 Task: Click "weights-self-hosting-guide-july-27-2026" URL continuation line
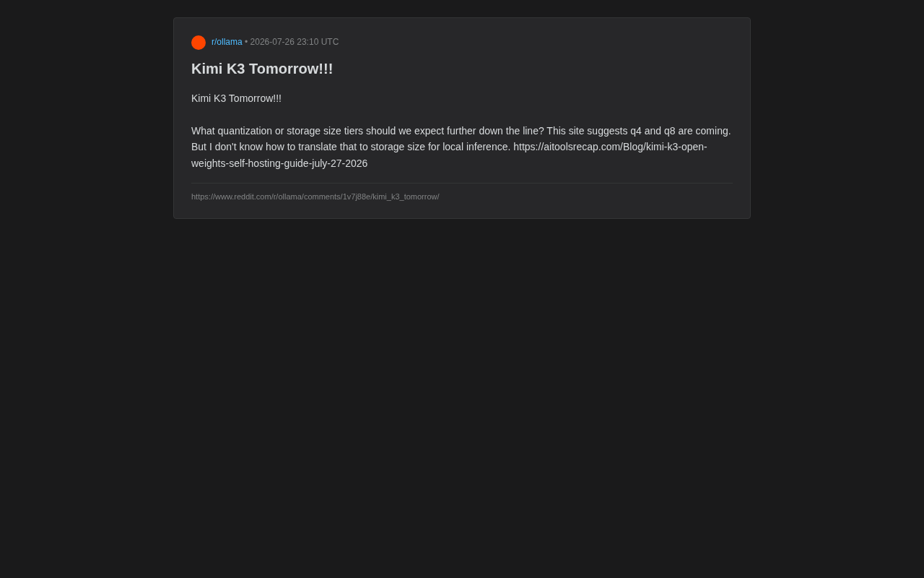click(x=279, y=163)
